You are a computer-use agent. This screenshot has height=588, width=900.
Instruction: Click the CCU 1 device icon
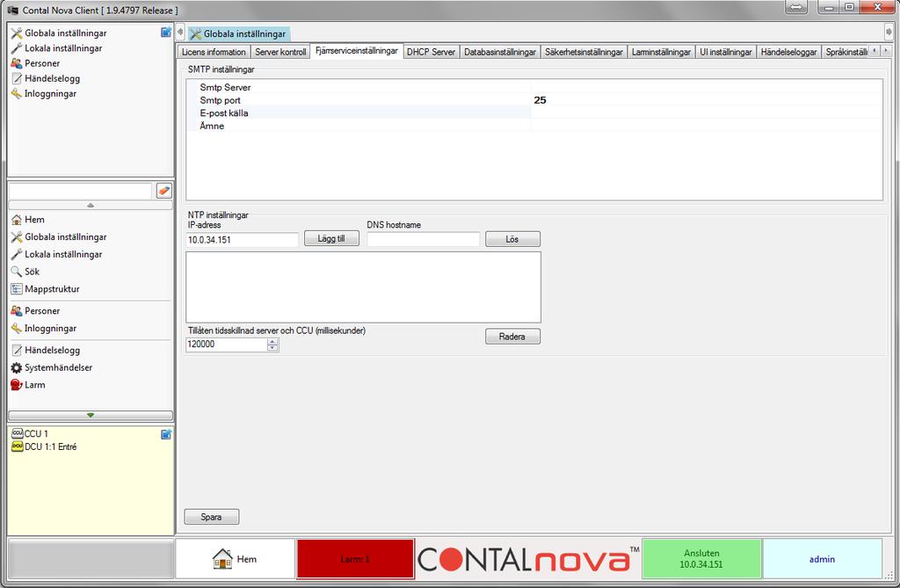[x=18, y=433]
